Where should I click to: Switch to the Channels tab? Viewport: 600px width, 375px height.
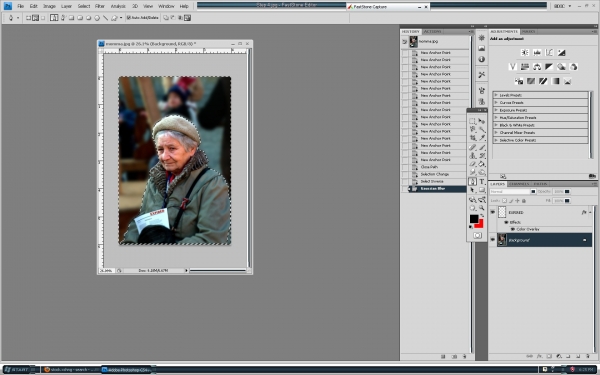click(519, 184)
